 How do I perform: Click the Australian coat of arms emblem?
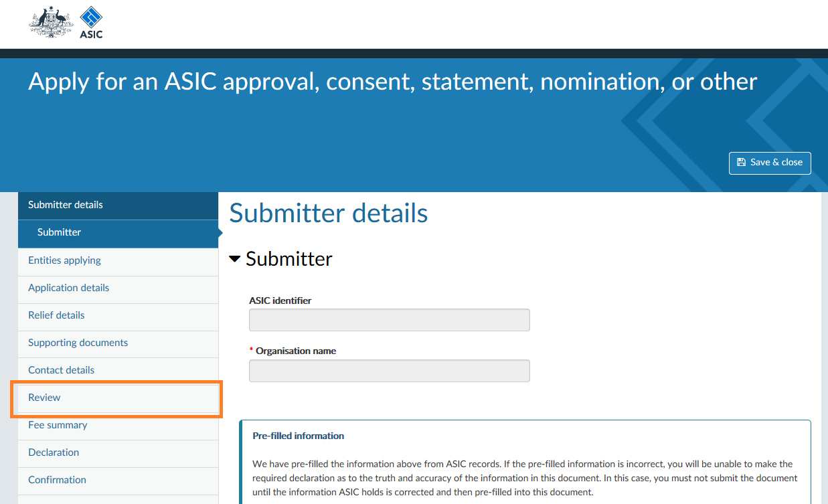[x=51, y=22]
